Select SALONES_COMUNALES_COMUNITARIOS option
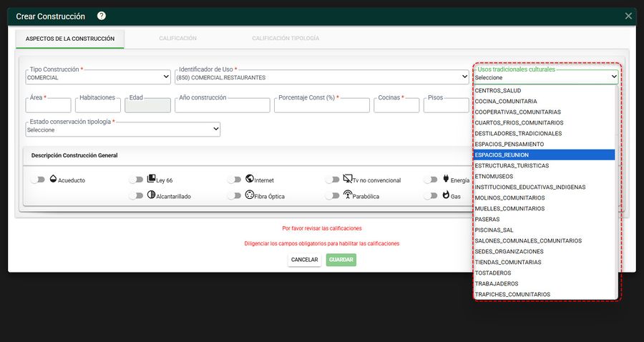 click(545, 240)
